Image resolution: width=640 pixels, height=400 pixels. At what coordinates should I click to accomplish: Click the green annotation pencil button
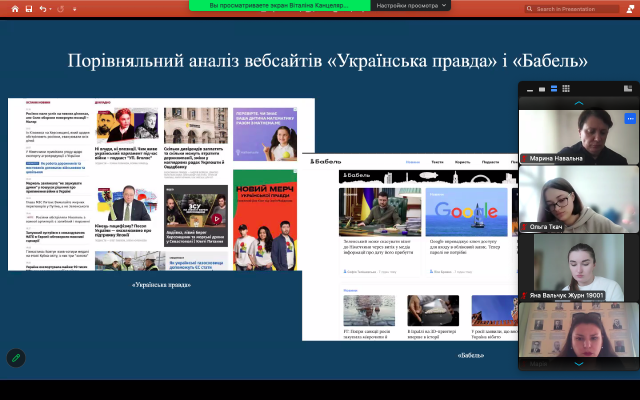[16, 357]
